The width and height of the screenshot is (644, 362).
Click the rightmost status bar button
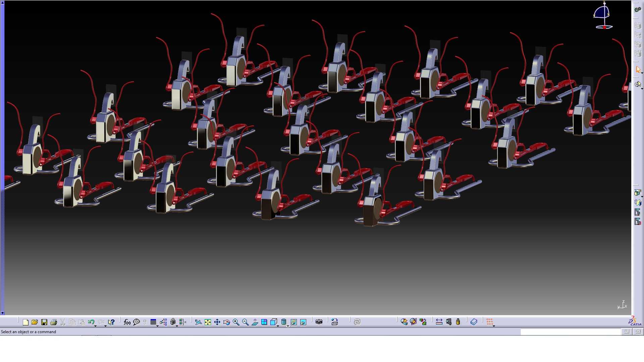click(638, 331)
